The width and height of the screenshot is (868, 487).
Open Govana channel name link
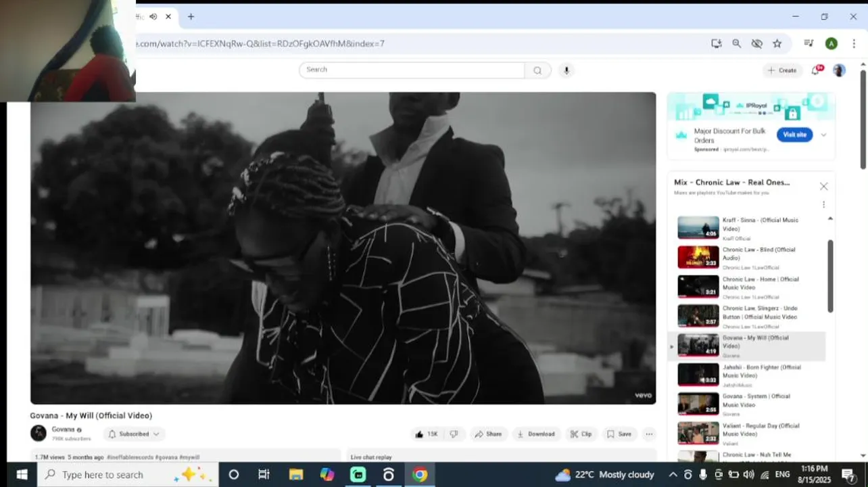coord(63,430)
